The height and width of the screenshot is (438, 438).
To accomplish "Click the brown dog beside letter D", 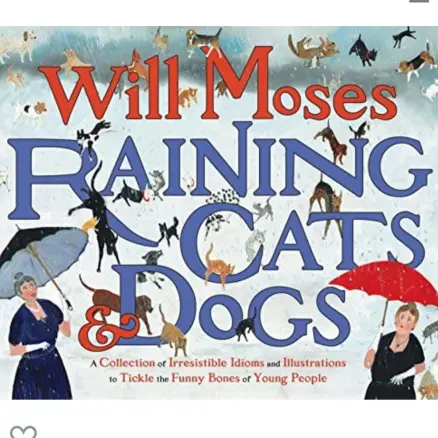I will coord(117,302).
